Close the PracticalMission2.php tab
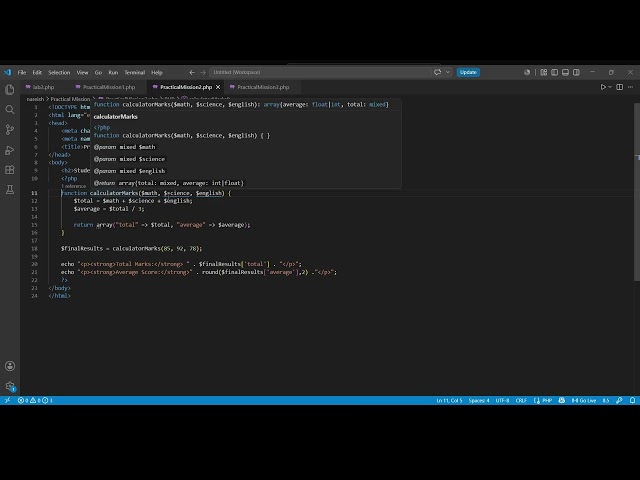640x480 pixels. [218, 87]
